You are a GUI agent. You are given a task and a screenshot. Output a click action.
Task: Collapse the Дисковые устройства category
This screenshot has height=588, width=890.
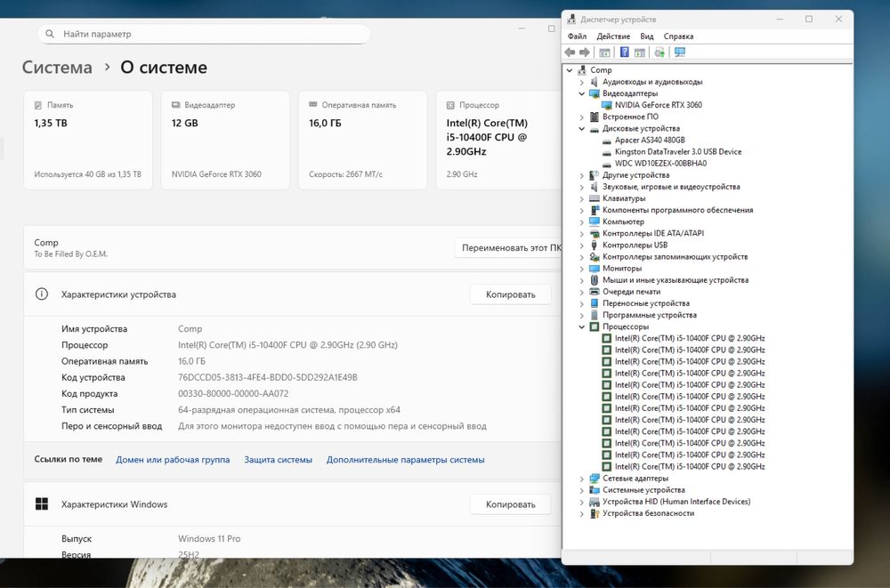(582, 128)
